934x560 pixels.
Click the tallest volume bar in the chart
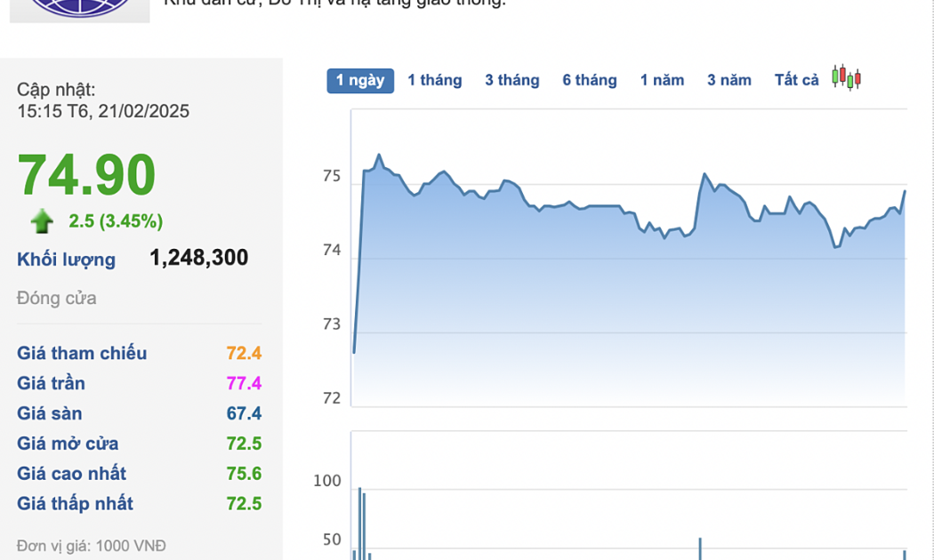pyautogui.click(x=359, y=523)
